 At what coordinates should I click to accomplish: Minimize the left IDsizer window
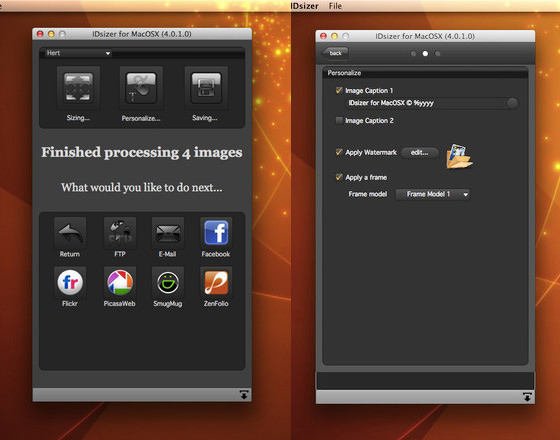(51, 34)
